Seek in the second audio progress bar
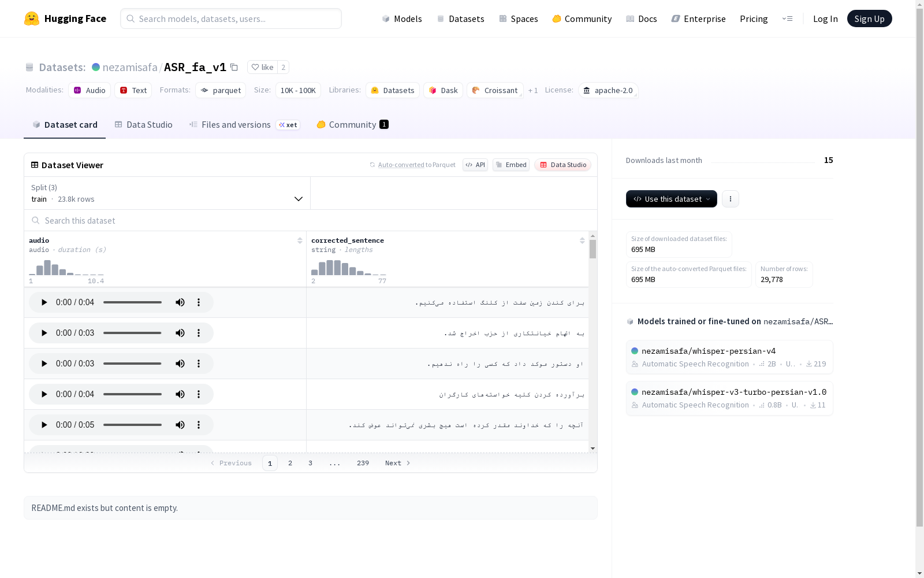 pyautogui.click(x=132, y=333)
